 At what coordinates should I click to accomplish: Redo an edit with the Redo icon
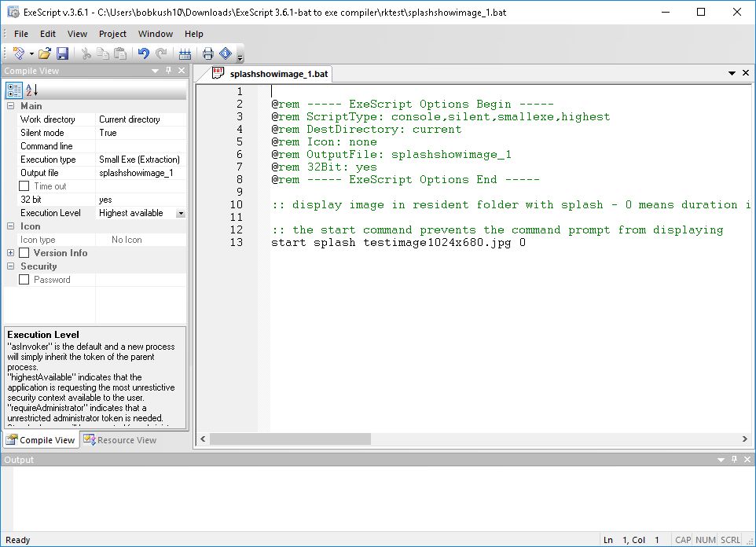[160, 53]
